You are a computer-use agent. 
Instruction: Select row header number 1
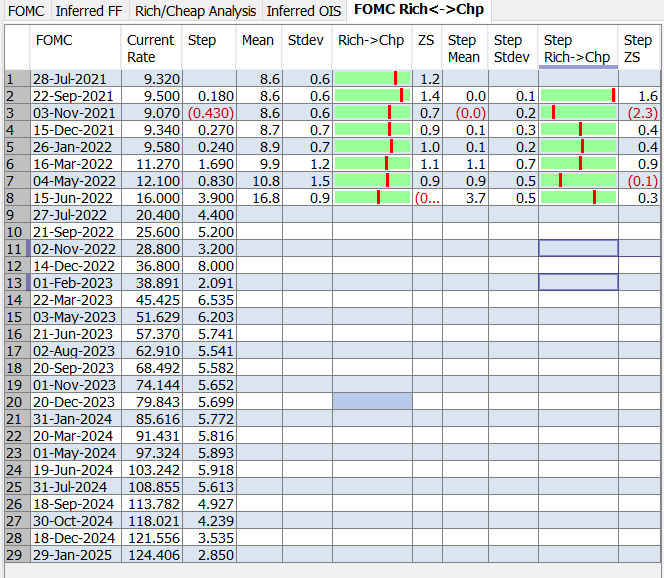tap(17, 79)
